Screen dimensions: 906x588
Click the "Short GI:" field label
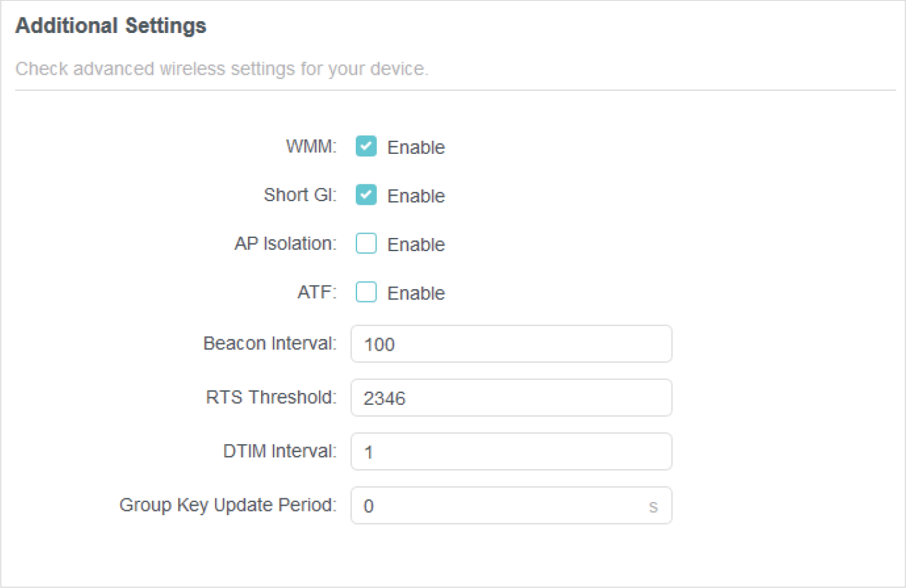coord(300,195)
